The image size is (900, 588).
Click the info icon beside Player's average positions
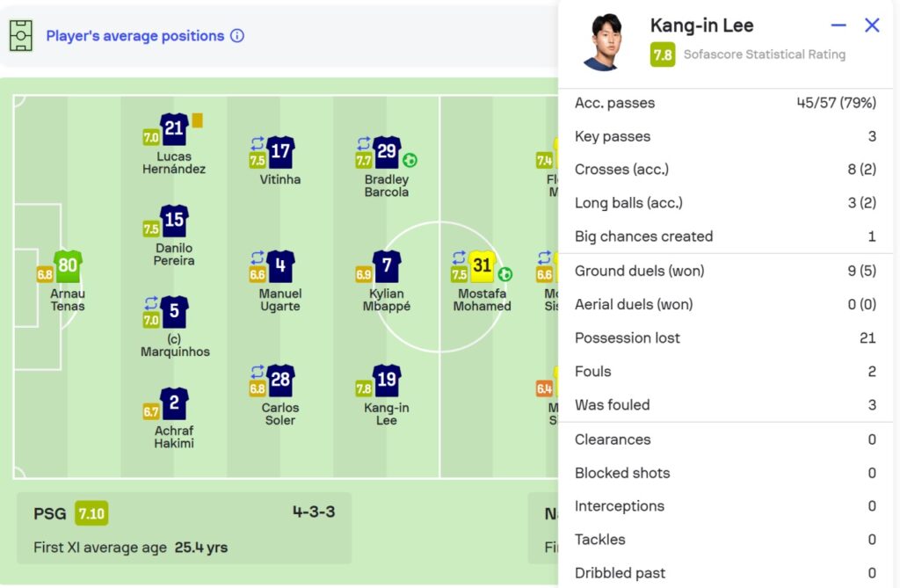tap(237, 36)
